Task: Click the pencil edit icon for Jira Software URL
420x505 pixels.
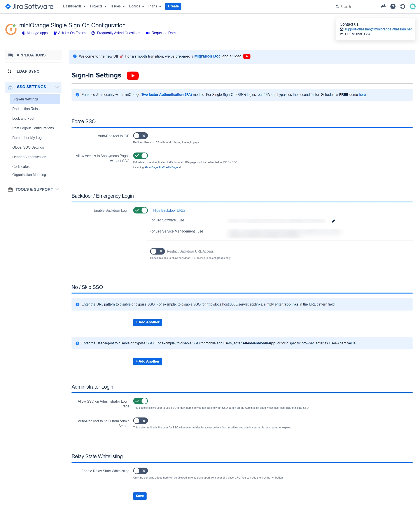Action: [x=333, y=221]
